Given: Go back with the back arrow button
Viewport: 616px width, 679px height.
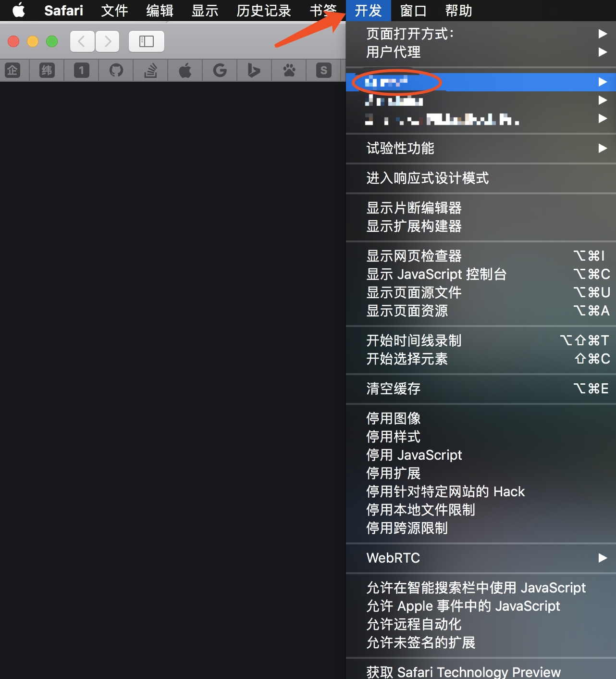Looking at the screenshot, I should click(82, 41).
